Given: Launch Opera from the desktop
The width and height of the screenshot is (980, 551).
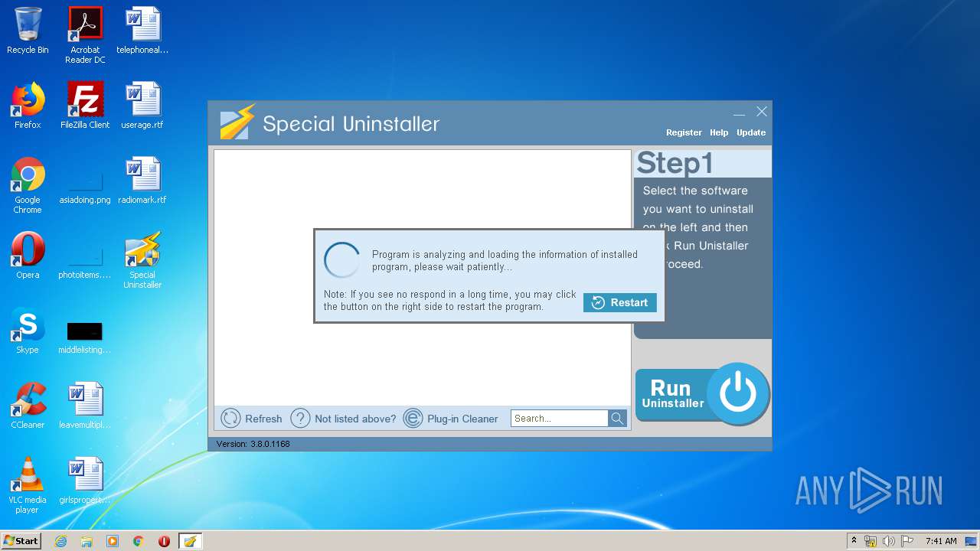Looking at the screenshot, I should pyautogui.click(x=28, y=256).
